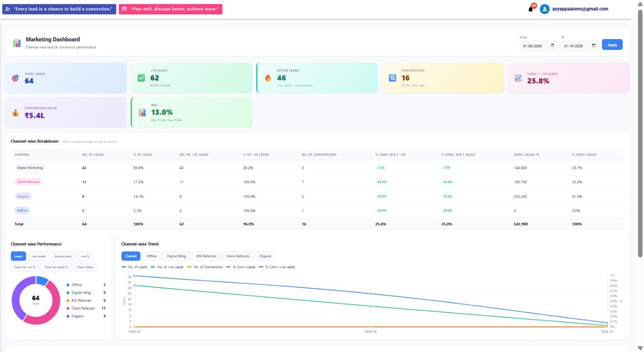Select the +ve Leads performance tab

pos(39,256)
